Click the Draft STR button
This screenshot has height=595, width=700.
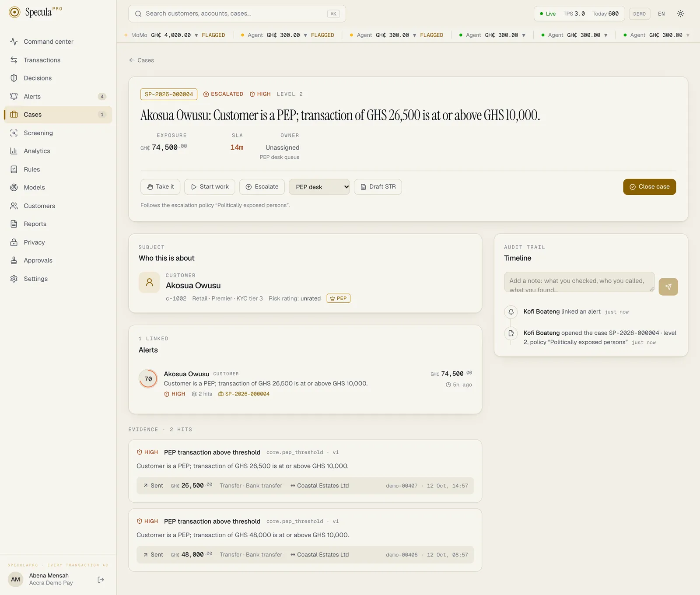pyautogui.click(x=378, y=187)
